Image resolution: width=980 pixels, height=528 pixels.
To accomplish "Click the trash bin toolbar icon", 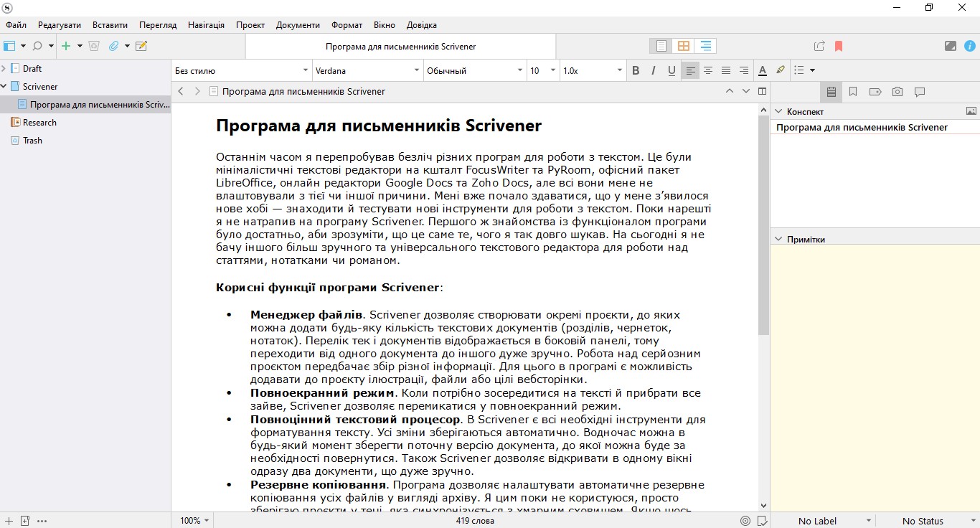I will tap(94, 46).
